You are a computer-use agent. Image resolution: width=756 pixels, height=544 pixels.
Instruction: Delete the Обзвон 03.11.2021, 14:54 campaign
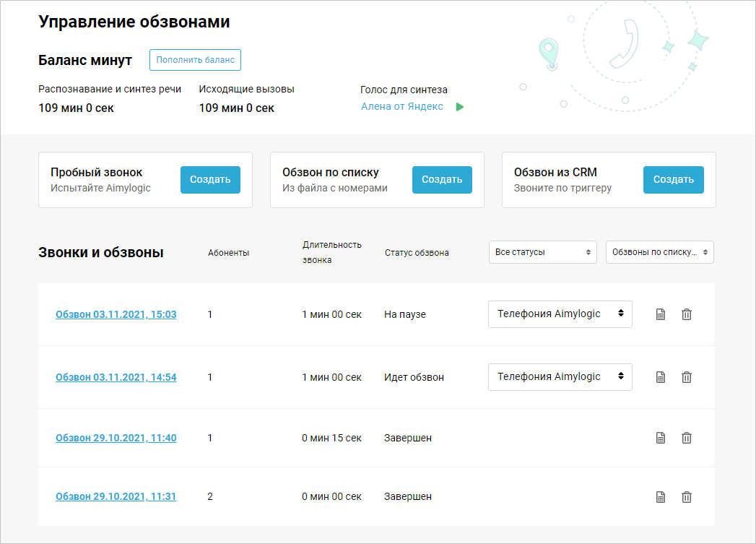click(x=687, y=377)
